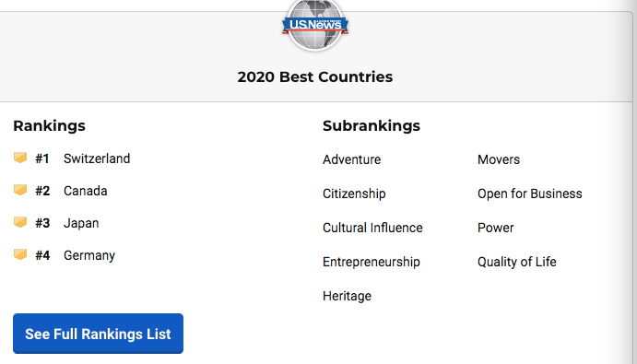Click the US News globe logo
The image size is (637, 364).
(315, 24)
